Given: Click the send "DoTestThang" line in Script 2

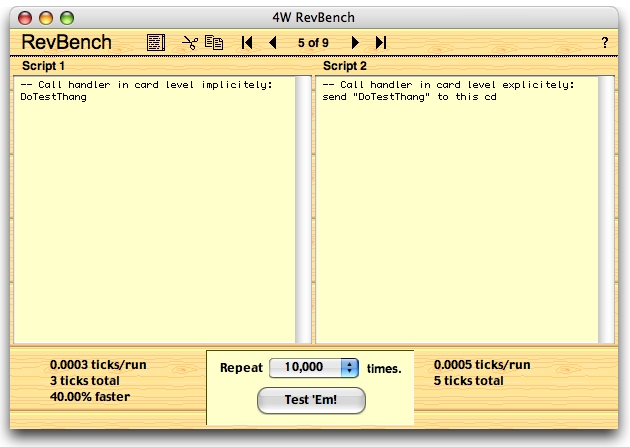Looking at the screenshot, I should tap(410, 98).
